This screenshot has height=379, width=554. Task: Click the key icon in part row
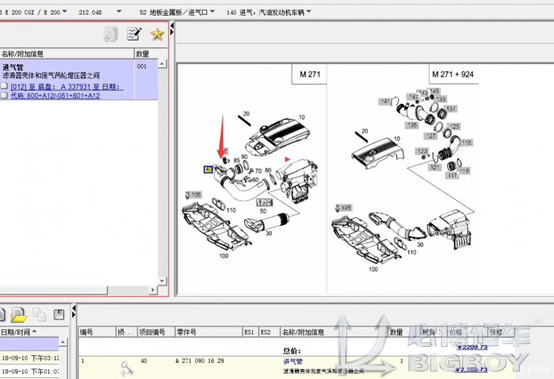click(x=126, y=368)
